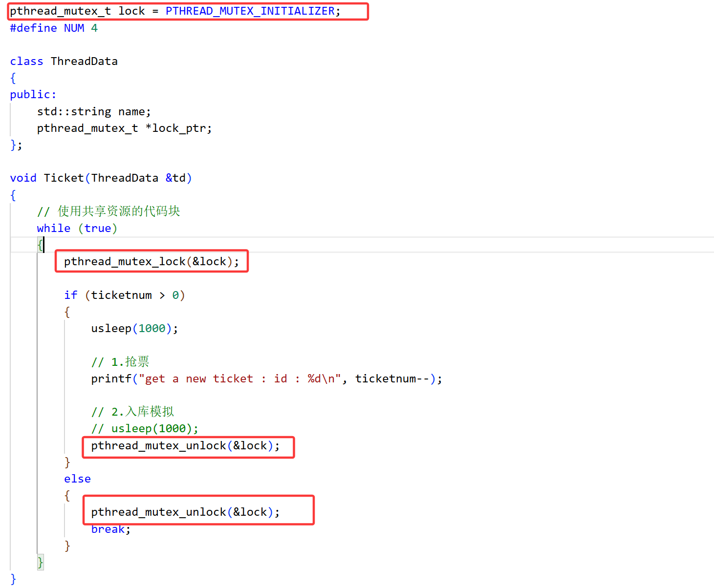Click the '*lock_ptr' member name
Image resolution: width=714 pixels, height=588 pixels.
click(x=176, y=128)
